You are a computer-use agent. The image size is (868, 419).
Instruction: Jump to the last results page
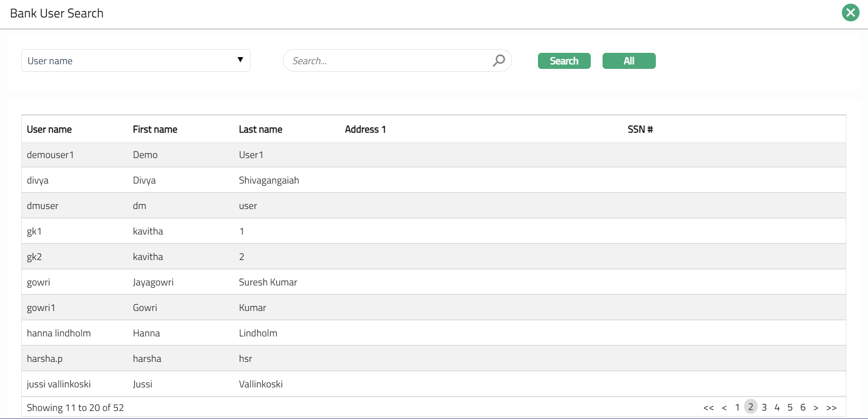click(831, 408)
